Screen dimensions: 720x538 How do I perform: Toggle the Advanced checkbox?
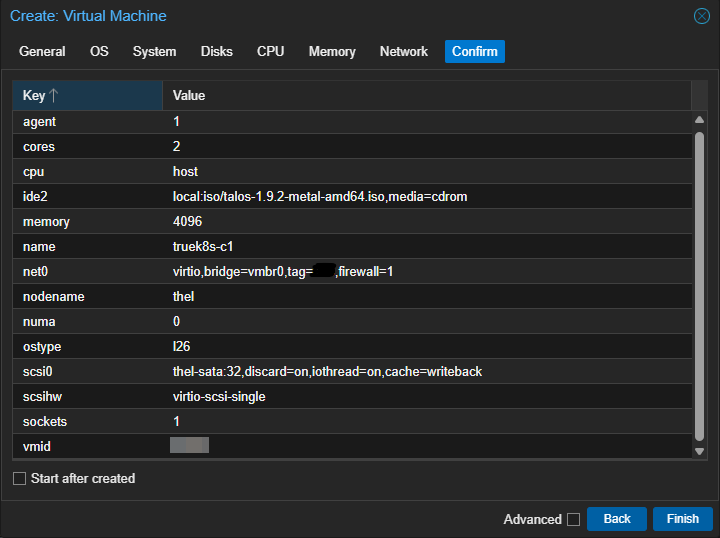[x=573, y=519]
